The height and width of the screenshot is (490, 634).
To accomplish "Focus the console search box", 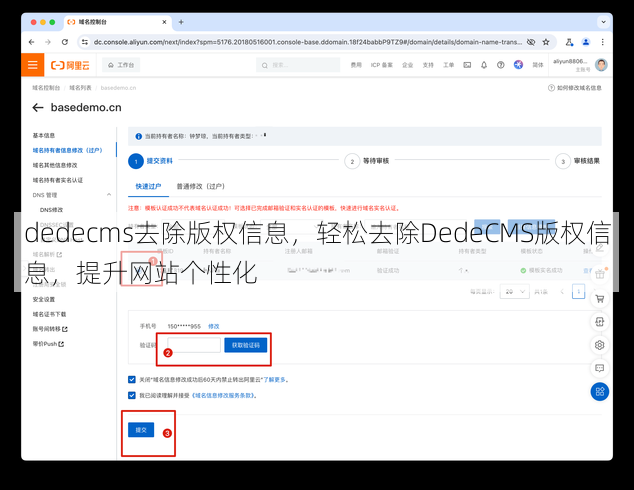I will (298, 65).
